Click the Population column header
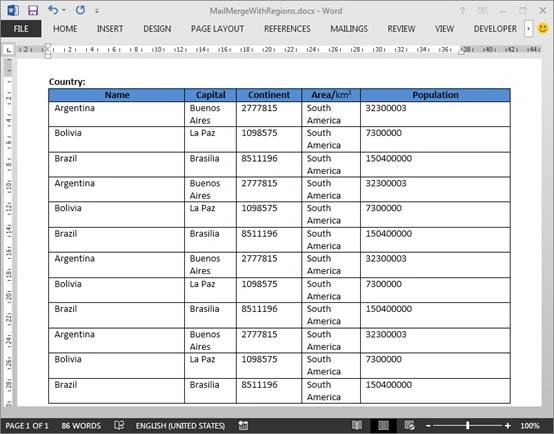 (x=435, y=95)
